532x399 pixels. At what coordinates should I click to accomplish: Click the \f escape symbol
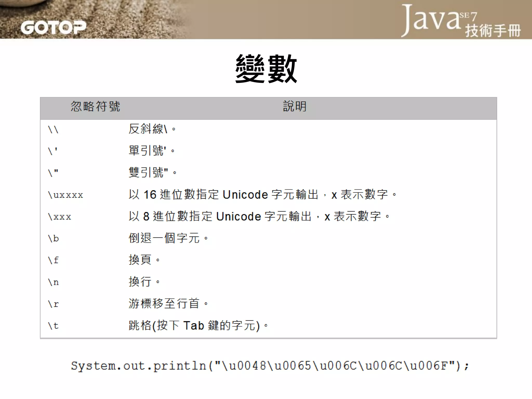(54, 260)
